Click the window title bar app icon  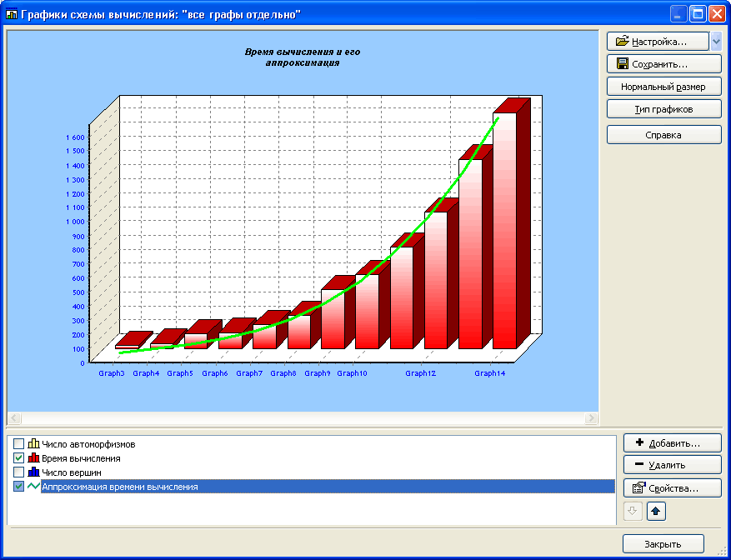12,14
